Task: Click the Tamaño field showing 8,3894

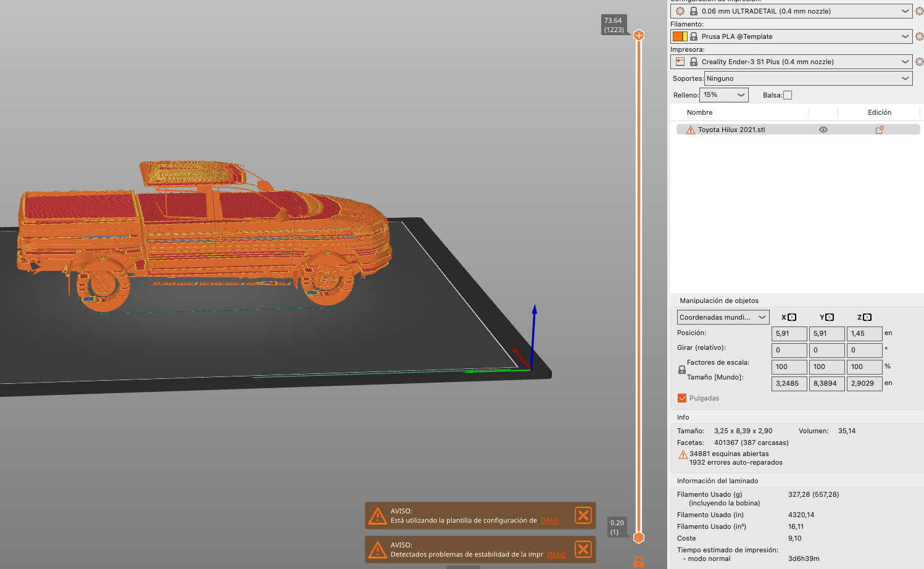Action: [x=827, y=384]
